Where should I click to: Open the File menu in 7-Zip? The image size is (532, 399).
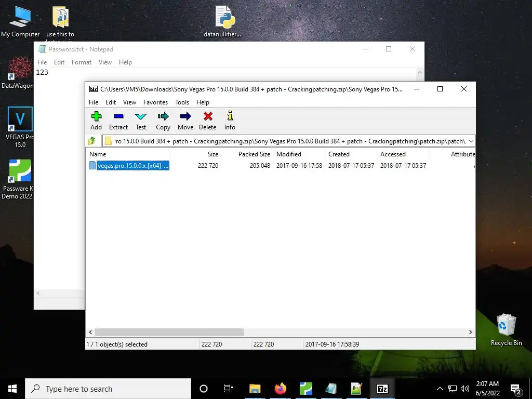tap(94, 102)
